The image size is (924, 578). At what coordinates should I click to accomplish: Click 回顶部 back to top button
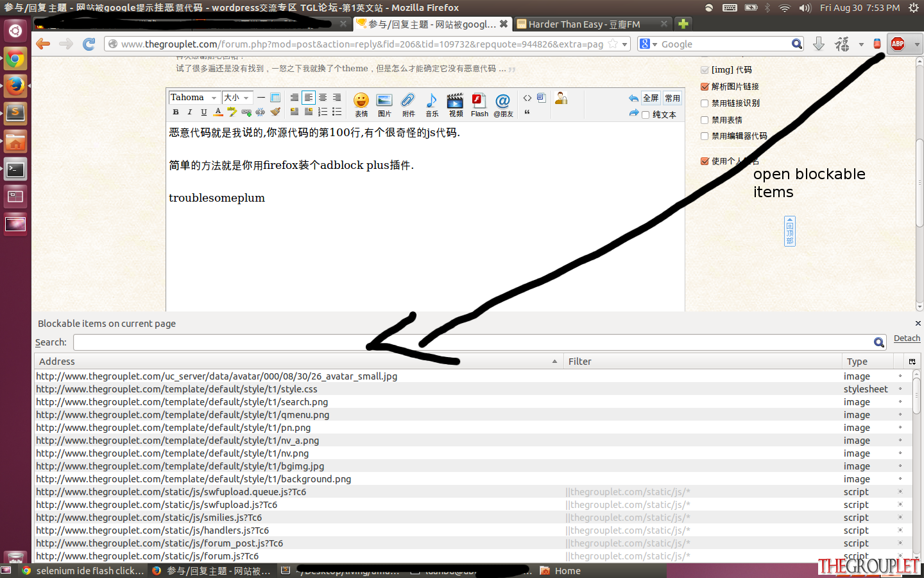coord(790,231)
